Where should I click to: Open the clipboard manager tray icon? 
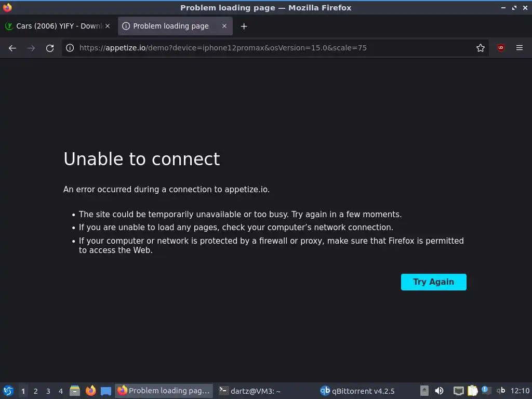(x=473, y=391)
